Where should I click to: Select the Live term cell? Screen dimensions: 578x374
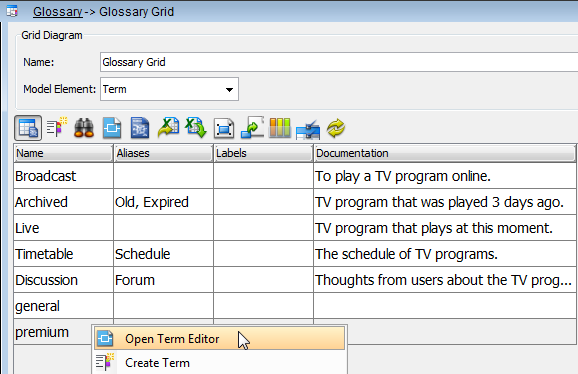tap(63, 228)
